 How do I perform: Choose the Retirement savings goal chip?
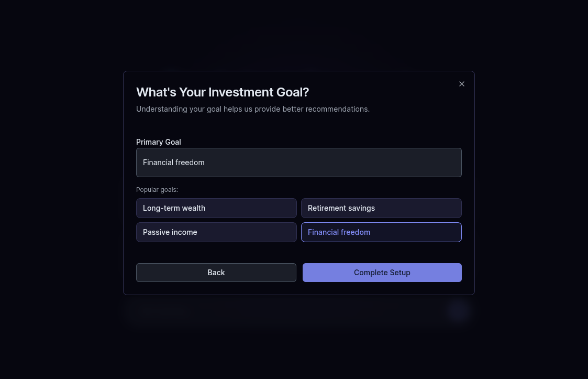[381, 208]
